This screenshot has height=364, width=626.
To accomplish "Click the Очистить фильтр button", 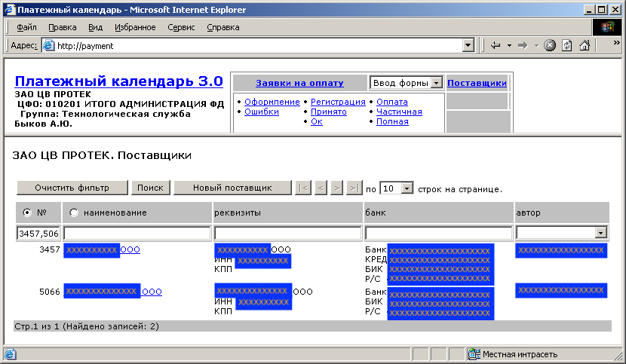I will tap(72, 188).
